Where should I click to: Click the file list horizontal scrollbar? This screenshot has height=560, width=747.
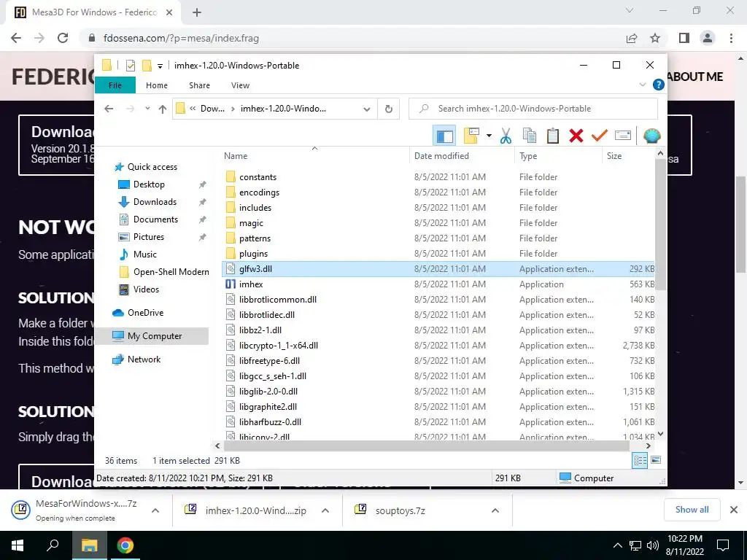point(426,446)
